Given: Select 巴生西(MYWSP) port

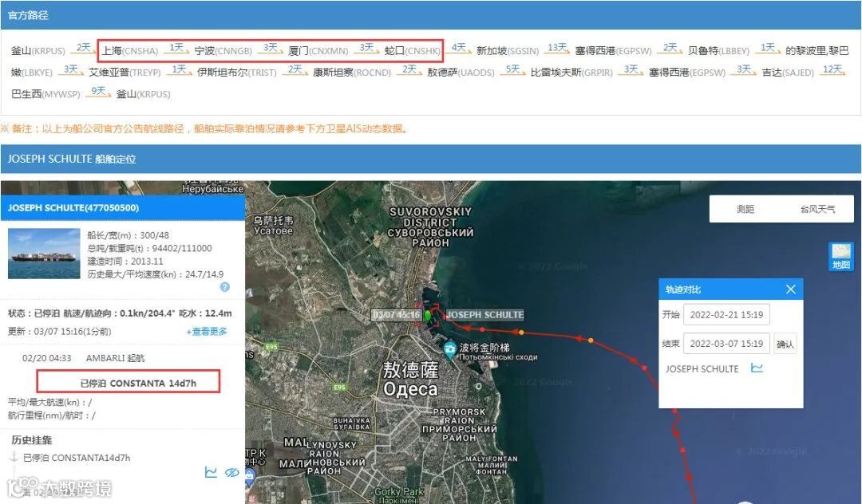Looking at the screenshot, I should (x=45, y=94).
